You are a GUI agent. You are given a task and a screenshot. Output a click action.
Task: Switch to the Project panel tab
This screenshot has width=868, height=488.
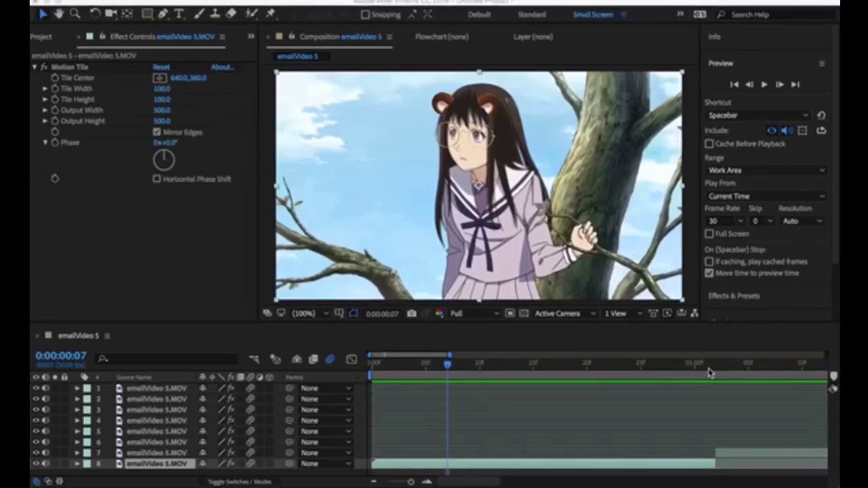[41, 37]
